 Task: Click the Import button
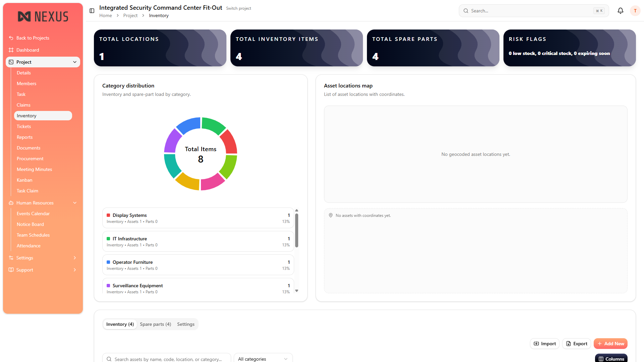coord(545,344)
